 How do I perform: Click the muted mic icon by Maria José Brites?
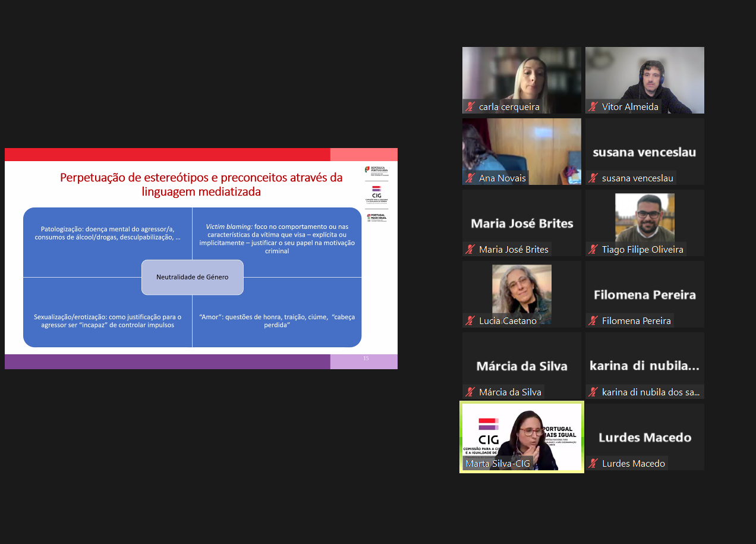click(x=470, y=250)
